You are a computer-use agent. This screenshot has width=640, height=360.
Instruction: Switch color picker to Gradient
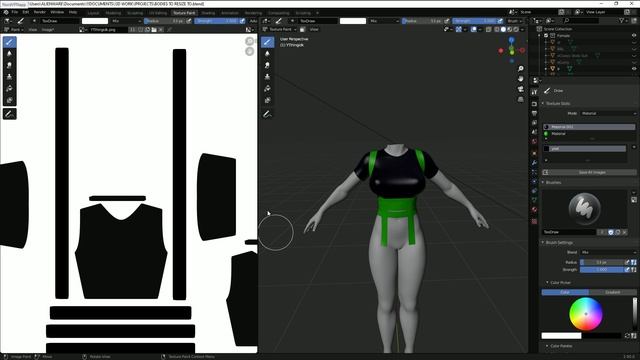click(613, 292)
